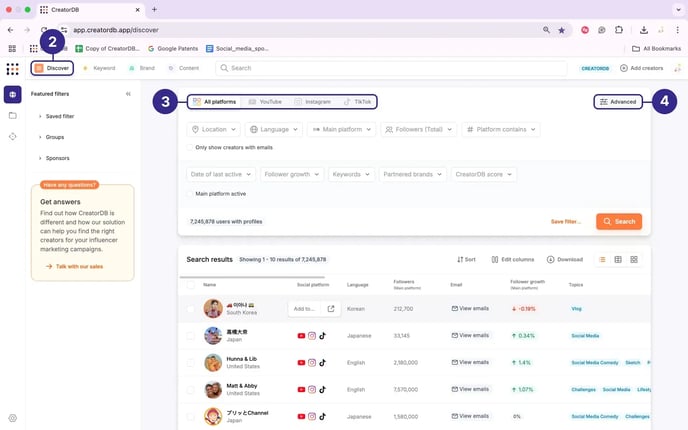Toggle the Main platform active checkbox
The image size is (688, 430).
190,194
